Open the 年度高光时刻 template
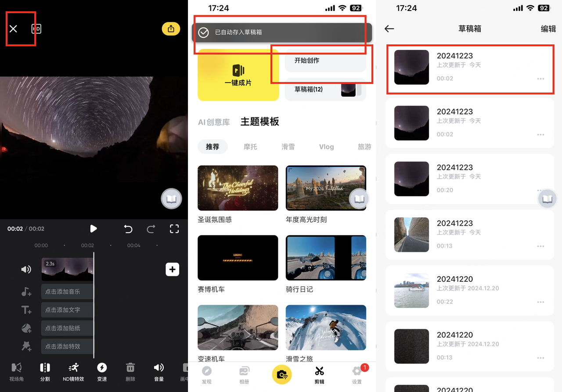This screenshot has width=562, height=392. [326, 188]
